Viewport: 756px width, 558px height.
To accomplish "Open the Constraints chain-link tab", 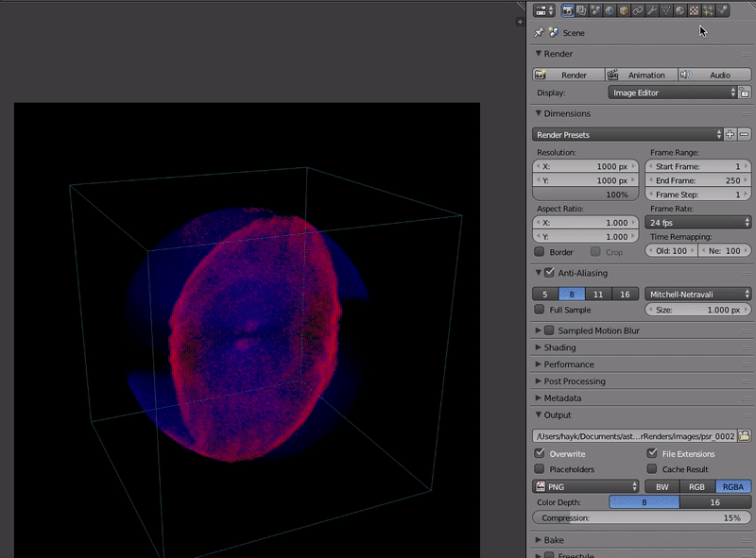I will pos(638,10).
